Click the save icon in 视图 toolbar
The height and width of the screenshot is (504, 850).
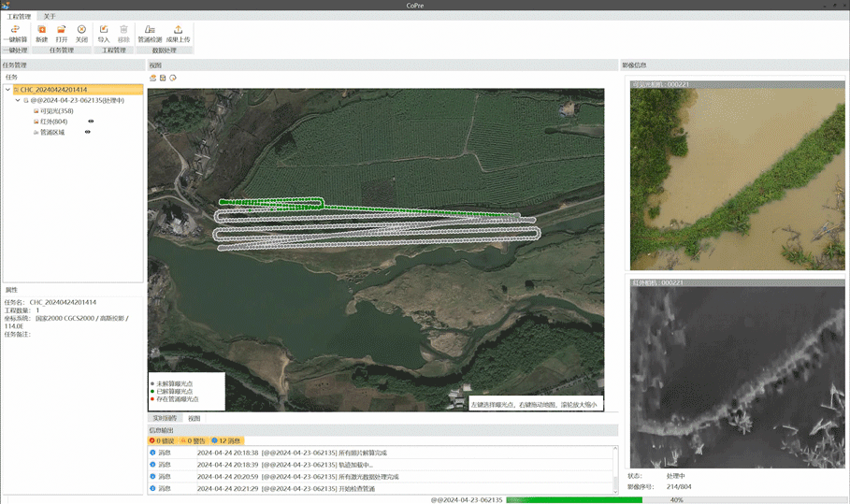(163, 78)
